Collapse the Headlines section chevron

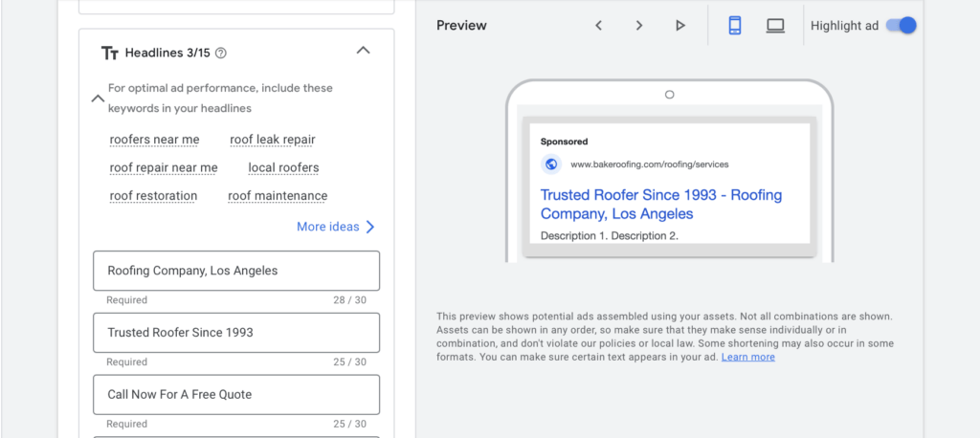coord(363,51)
